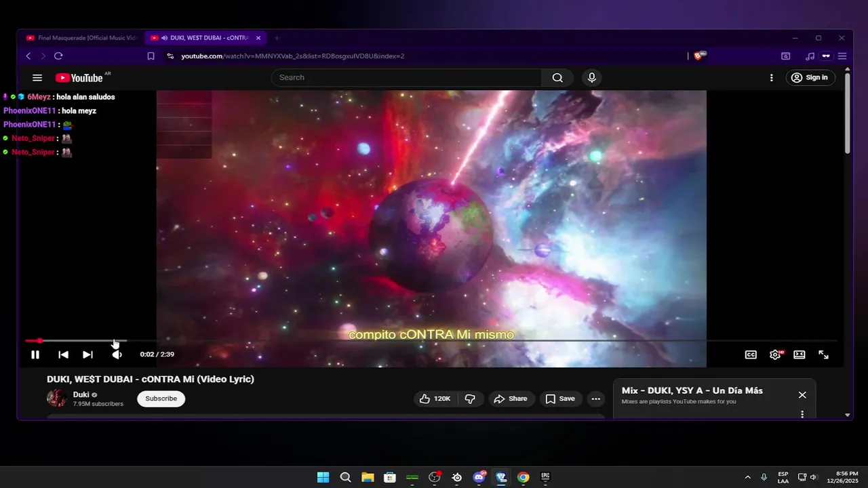Close the DUKI, WE$T DUBAI tab
The height and width of the screenshot is (488, 868).
(258, 38)
